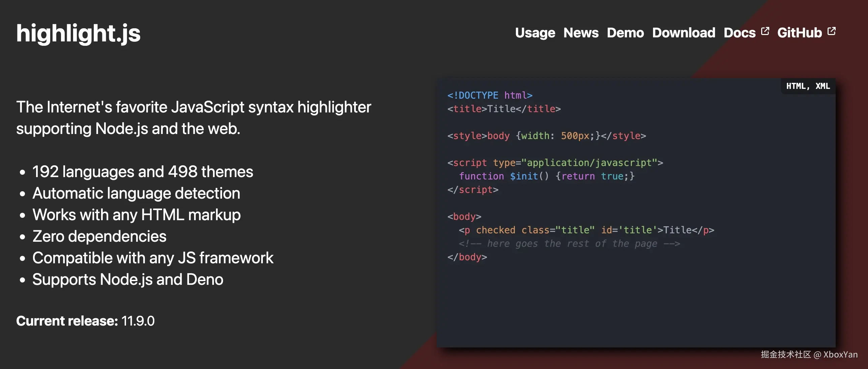Open the GitHub link

point(799,33)
